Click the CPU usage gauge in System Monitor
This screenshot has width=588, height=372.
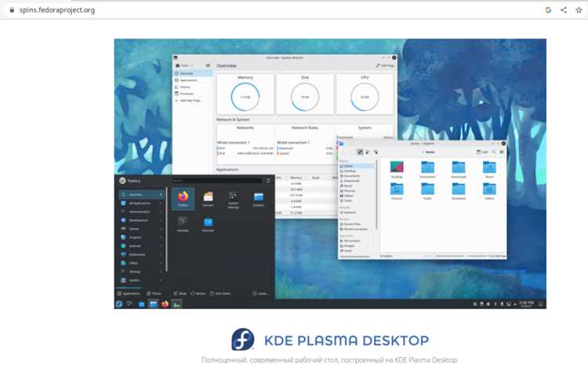tap(365, 97)
